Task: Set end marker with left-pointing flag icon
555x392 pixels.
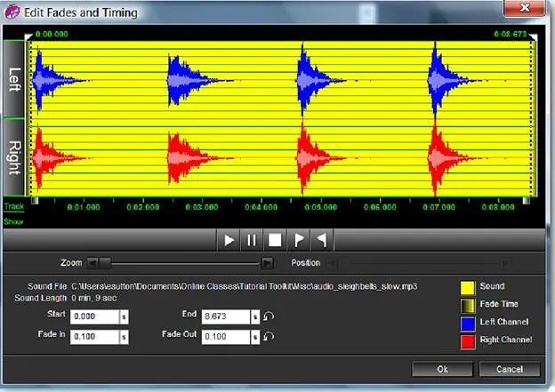Action: 322,240
